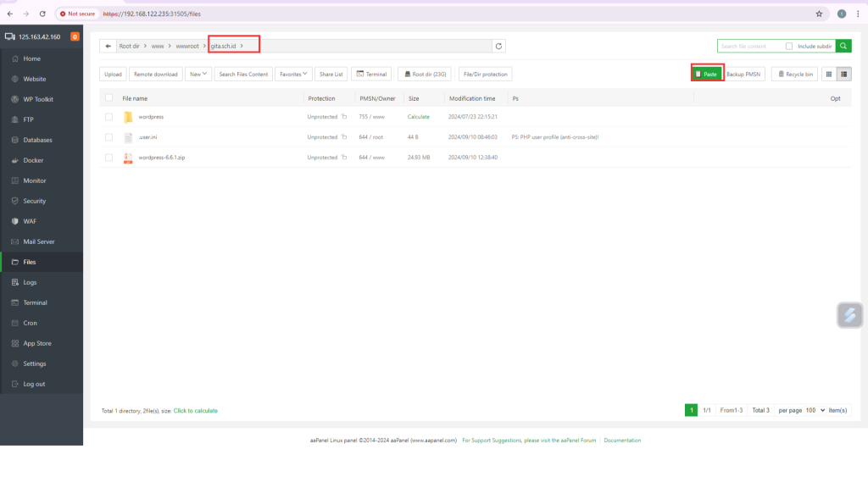Tick the checkbox for .user.ini

click(x=108, y=137)
